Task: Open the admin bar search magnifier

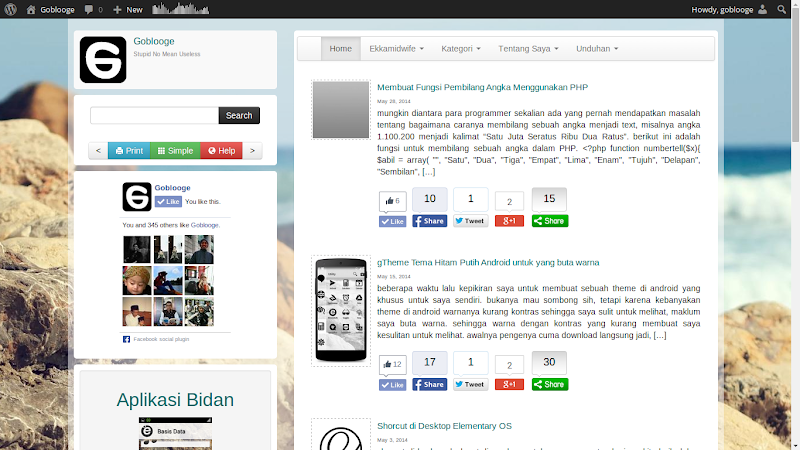Action: 781,9
